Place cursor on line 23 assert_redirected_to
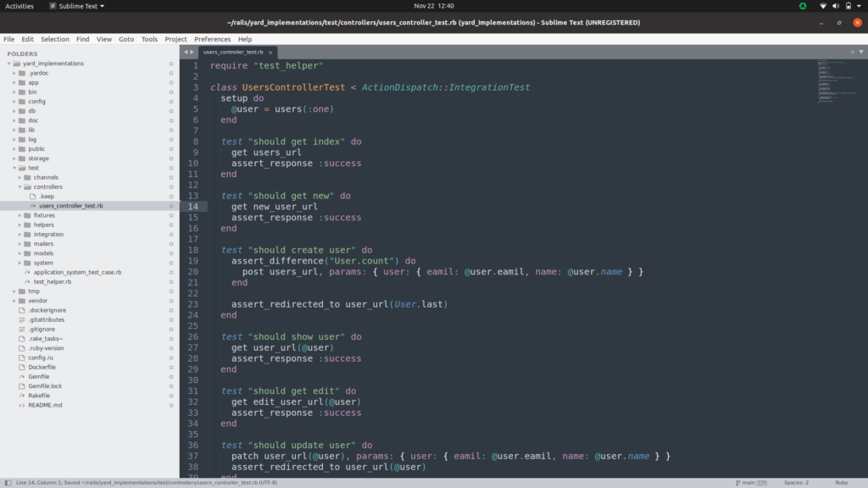The width and height of the screenshot is (868, 488). [x=286, y=304]
